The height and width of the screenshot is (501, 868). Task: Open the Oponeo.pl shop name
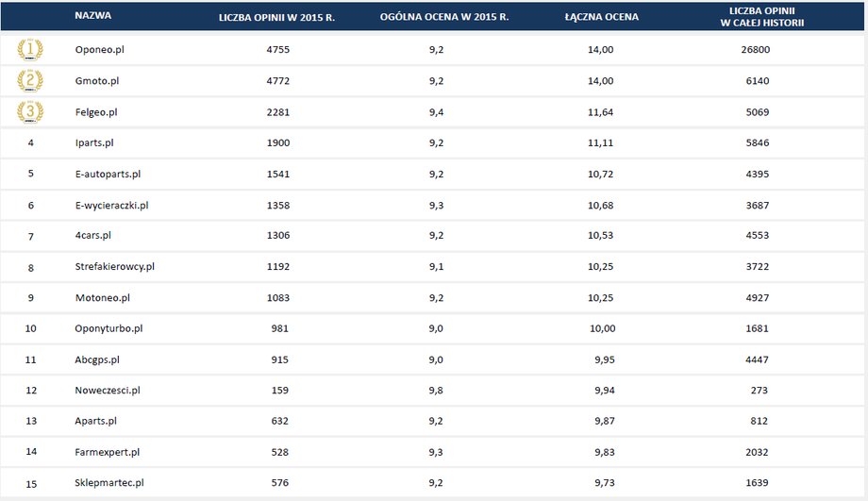[x=100, y=50]
